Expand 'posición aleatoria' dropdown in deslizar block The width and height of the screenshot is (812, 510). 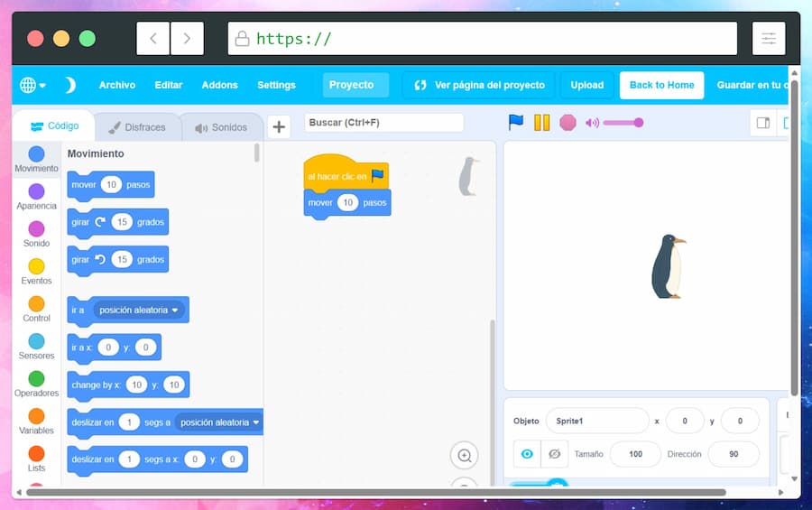(x=220, y=422)
